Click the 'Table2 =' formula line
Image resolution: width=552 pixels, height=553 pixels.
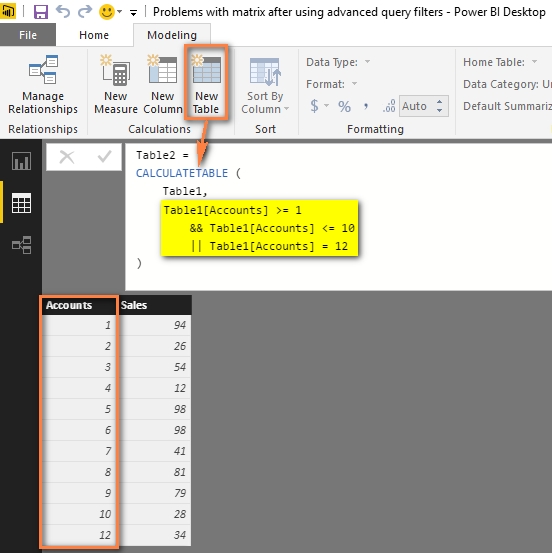point(163,155)
